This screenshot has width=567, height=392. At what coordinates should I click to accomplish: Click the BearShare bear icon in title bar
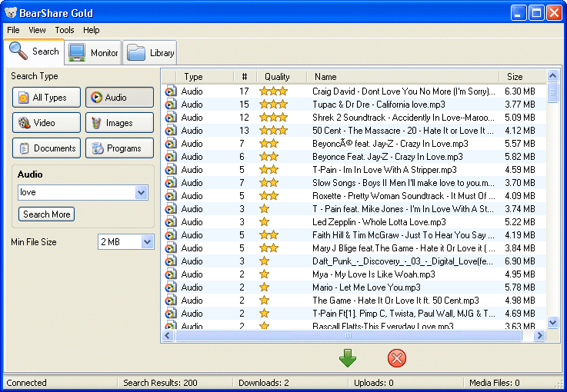[11, 13]
